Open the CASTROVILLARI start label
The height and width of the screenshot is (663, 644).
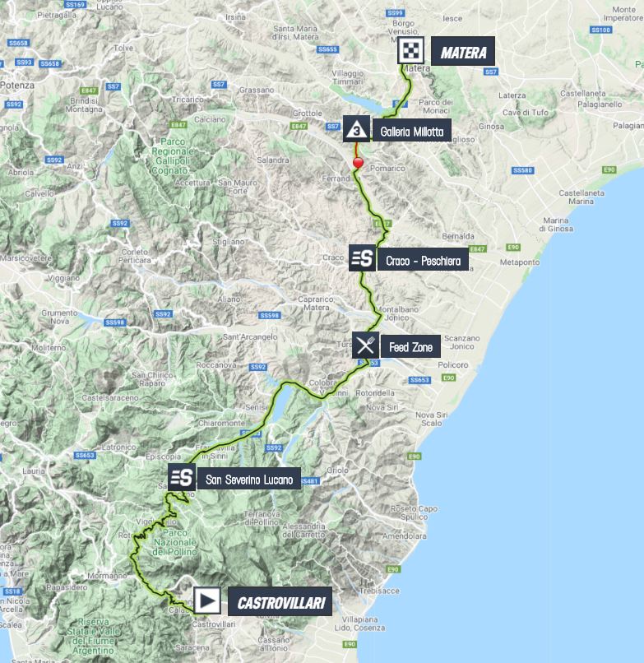tap(280, 601)
